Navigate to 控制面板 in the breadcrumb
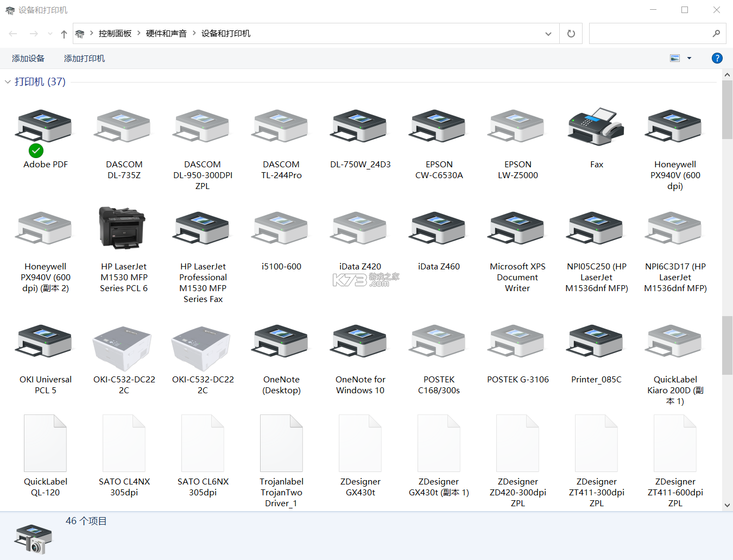This screenshot has height=560, width=733. tap(115, 34)
